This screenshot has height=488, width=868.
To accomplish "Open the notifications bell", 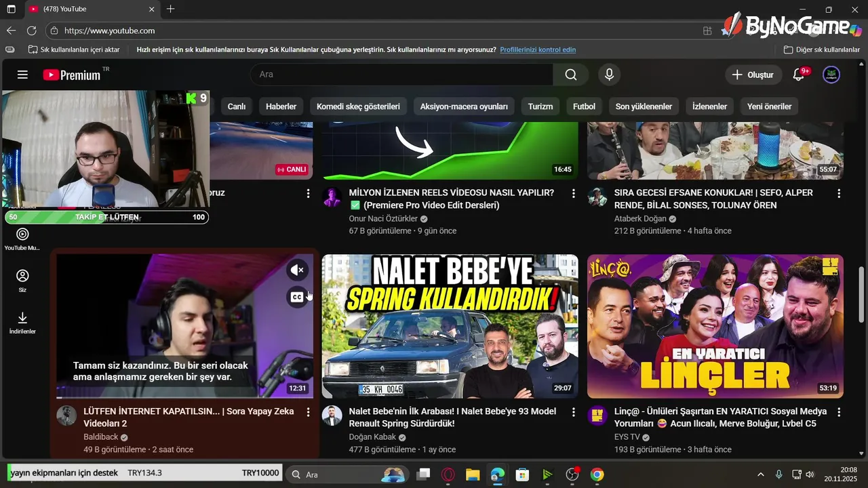I will tap(799, 75).
